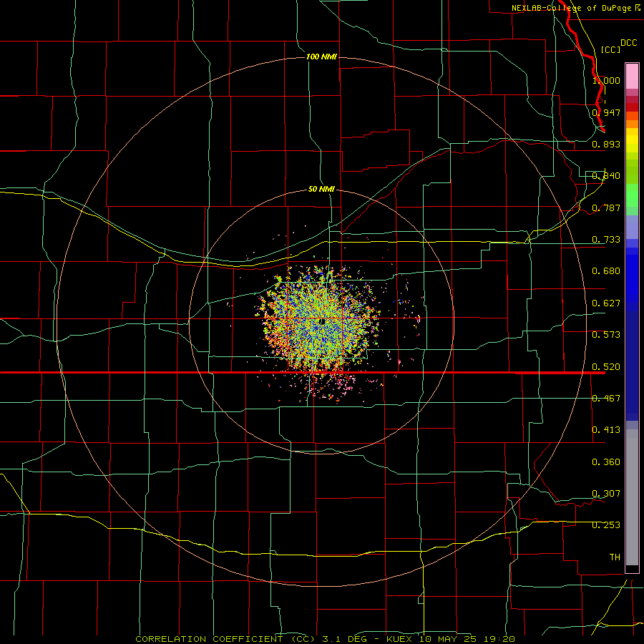Click the [CC] legend unit label

tap(610, 49)
